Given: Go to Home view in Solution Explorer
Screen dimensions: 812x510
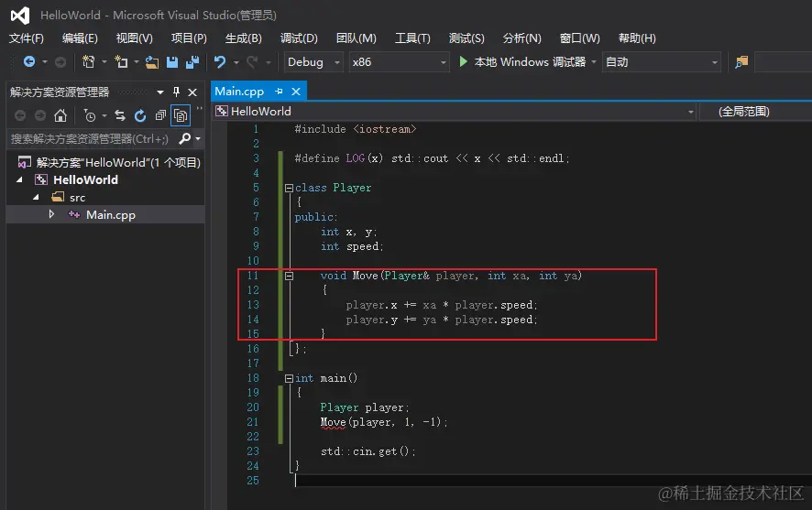Looking at the screenshot, I should 60,115.
